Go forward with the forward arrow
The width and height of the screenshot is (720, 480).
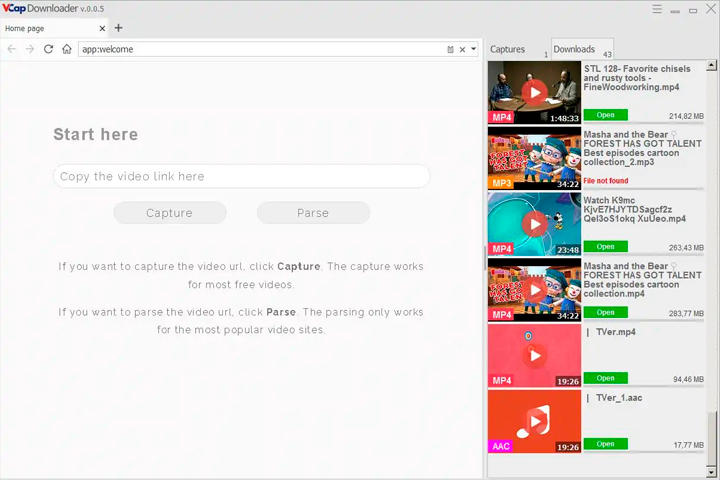[x=30, y=49]
